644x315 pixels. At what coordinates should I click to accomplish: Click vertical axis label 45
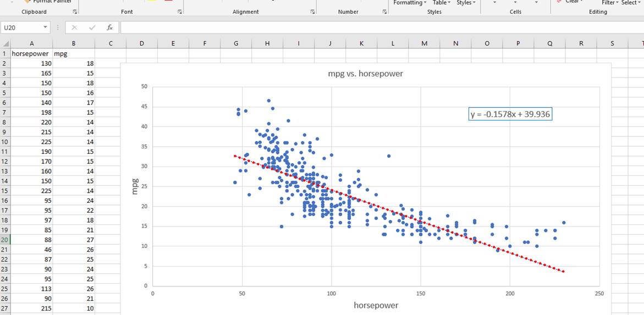[x=144, y=106]
